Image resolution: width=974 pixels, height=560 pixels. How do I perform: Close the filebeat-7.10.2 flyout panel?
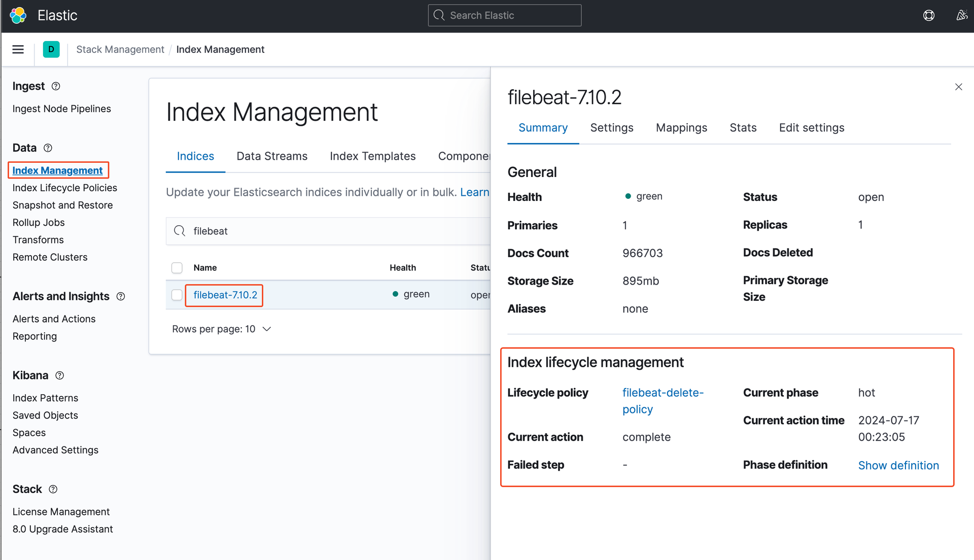tap(958, 87)
